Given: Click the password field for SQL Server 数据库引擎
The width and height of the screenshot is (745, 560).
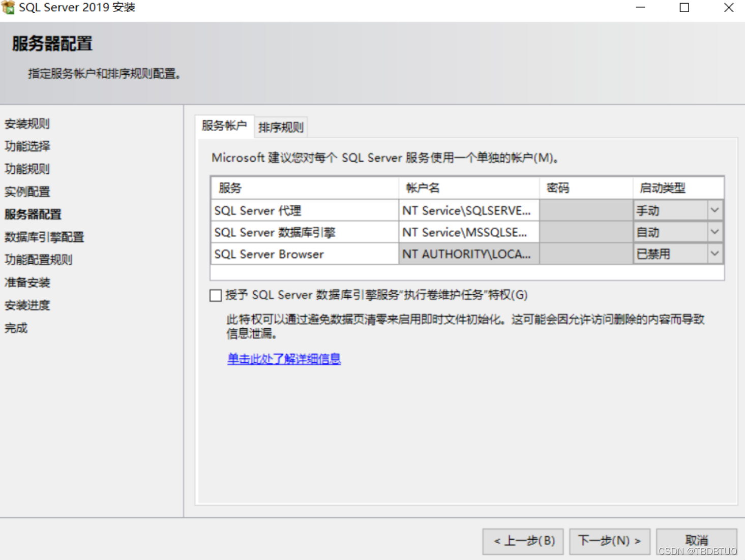Looking at the screenshot, I should [x=586, y=232].
